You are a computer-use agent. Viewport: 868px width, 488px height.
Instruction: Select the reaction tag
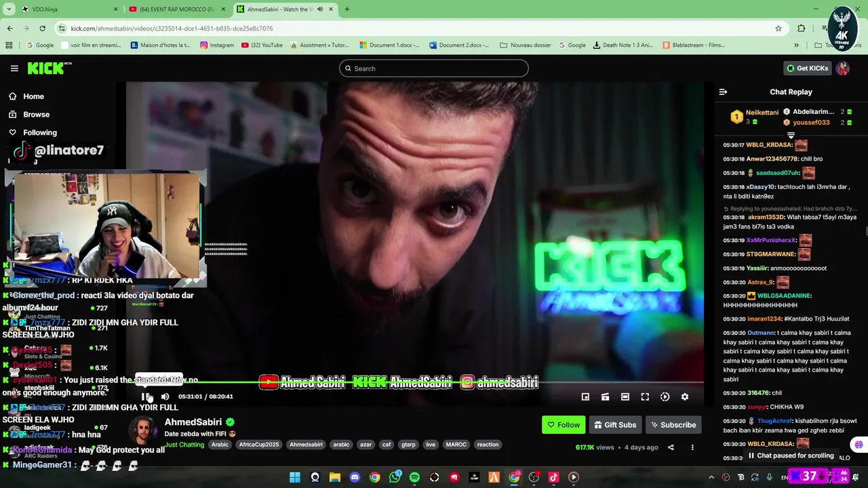pyautogui.click(x=488, y=445)
